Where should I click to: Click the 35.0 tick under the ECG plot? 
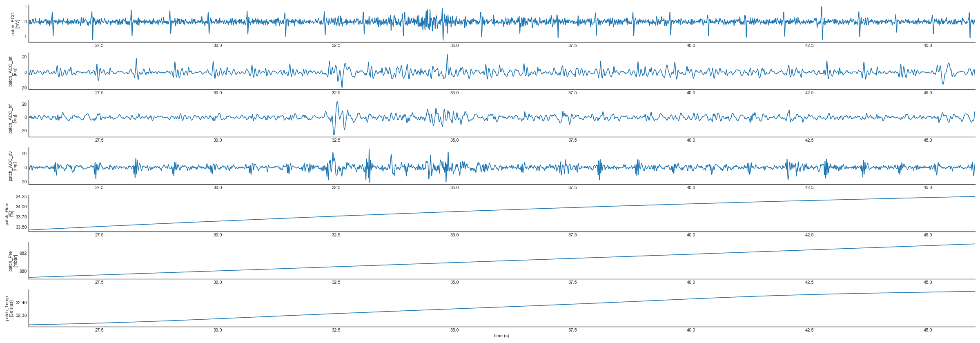(x=454, y=45)
